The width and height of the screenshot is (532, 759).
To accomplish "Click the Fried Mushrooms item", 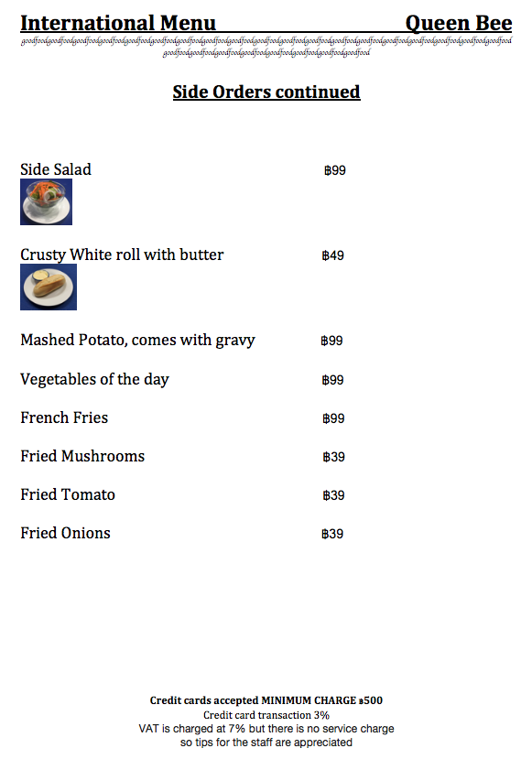I will 82,456.
